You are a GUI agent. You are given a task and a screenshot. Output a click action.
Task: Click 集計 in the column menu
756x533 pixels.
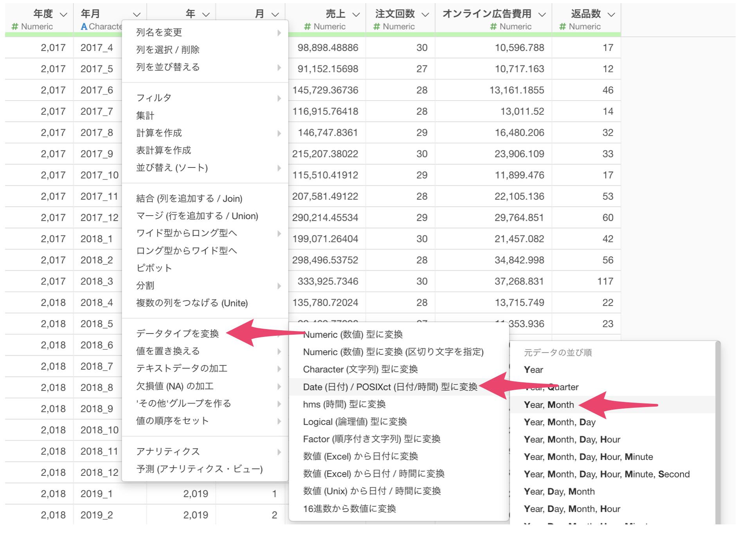tap(145, 115)
